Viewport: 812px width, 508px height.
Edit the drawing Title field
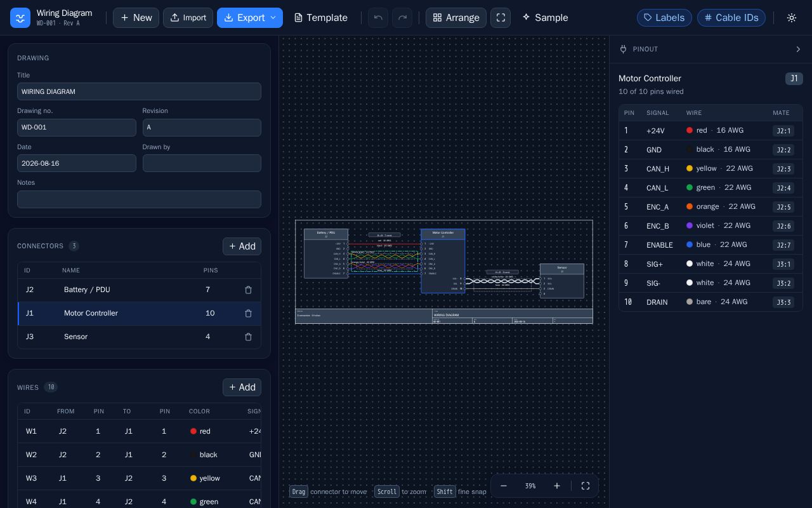139,91
